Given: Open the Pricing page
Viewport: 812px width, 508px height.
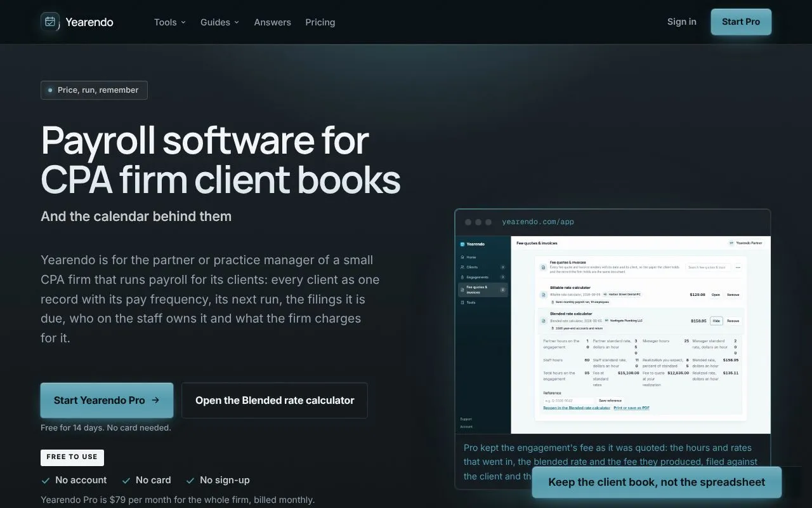Looking at the screenshot, I should [x=320, y=22].
